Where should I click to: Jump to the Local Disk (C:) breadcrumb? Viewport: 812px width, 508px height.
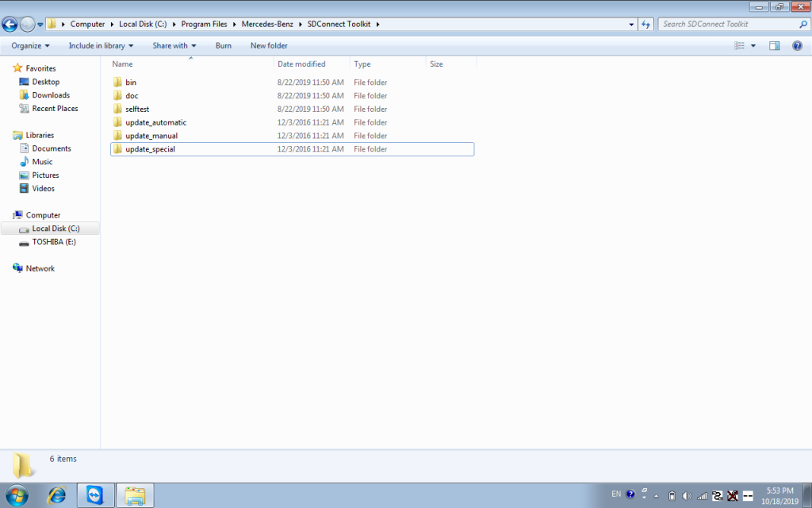tap(143, 24)
